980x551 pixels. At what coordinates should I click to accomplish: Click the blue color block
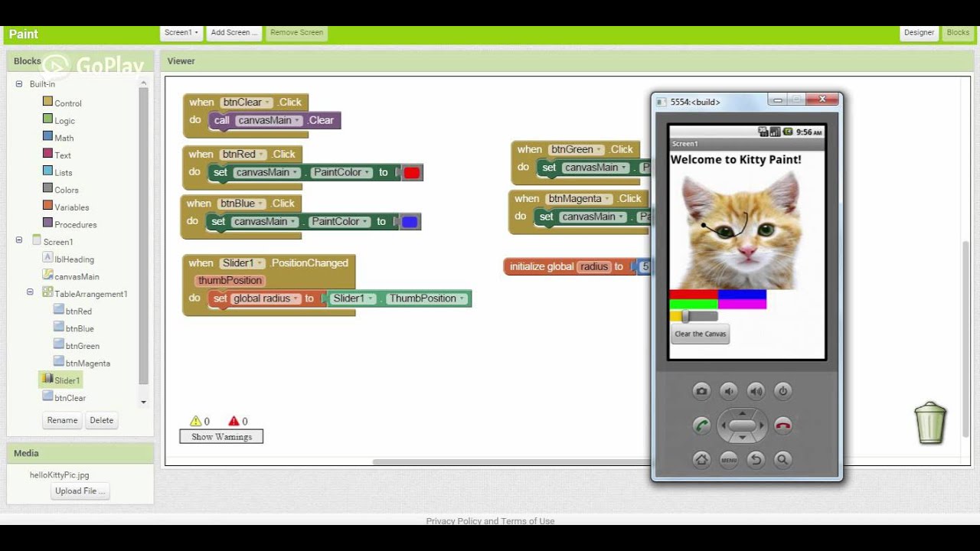coord(410,222)
